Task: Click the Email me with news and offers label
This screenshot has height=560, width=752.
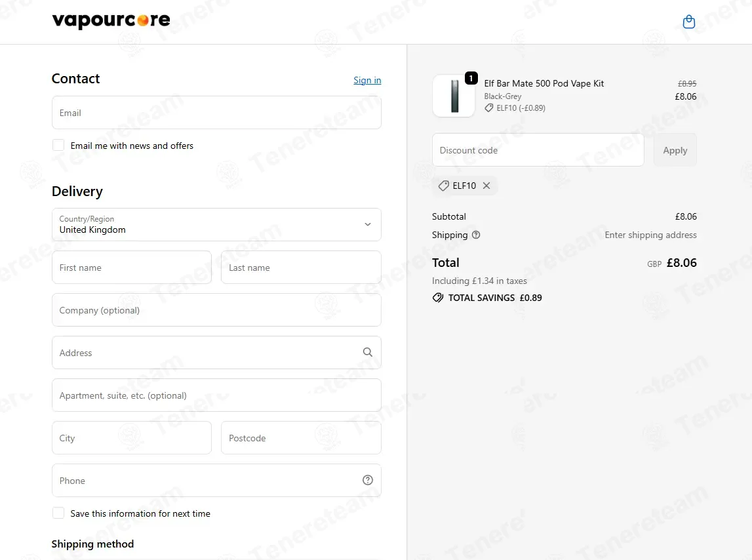Action: click(x=132, y=146)
